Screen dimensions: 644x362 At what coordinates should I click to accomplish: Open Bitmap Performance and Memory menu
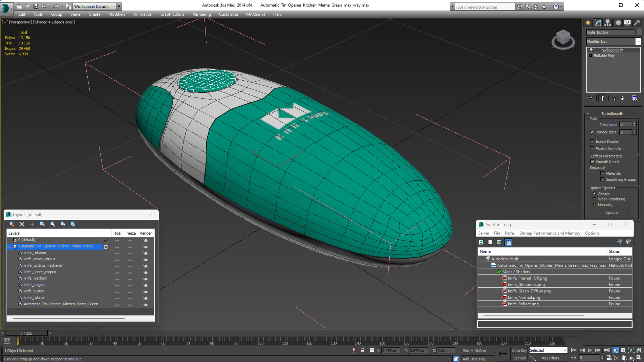click(x=549, y=233)
